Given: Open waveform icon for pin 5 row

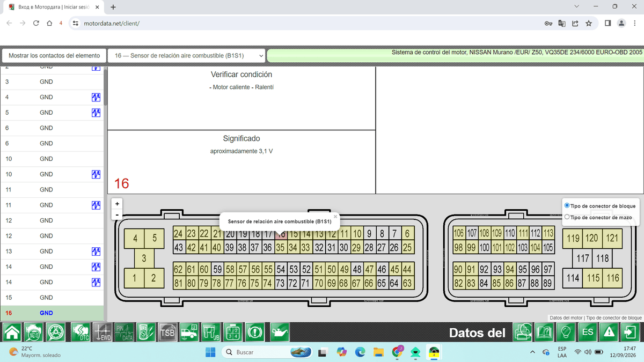Looking at the screenshot, I should point(96,113).
